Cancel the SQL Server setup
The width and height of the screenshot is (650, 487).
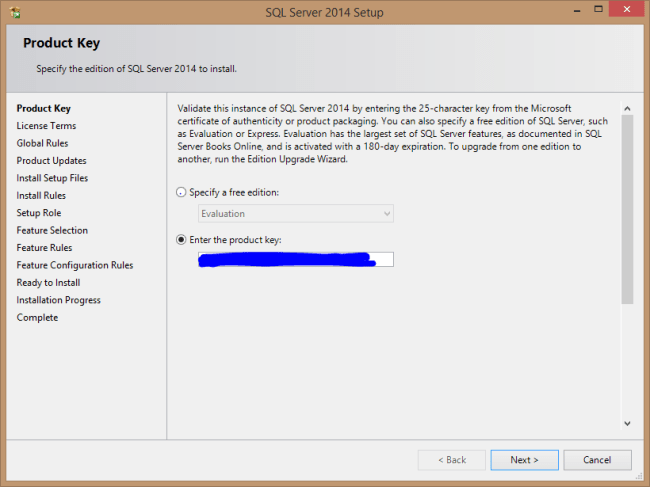(597, 460)
